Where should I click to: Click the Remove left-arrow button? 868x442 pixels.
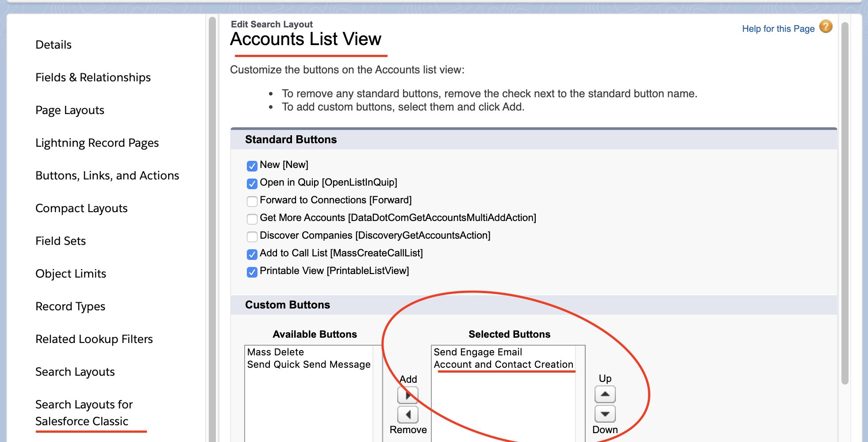point(408,415)
